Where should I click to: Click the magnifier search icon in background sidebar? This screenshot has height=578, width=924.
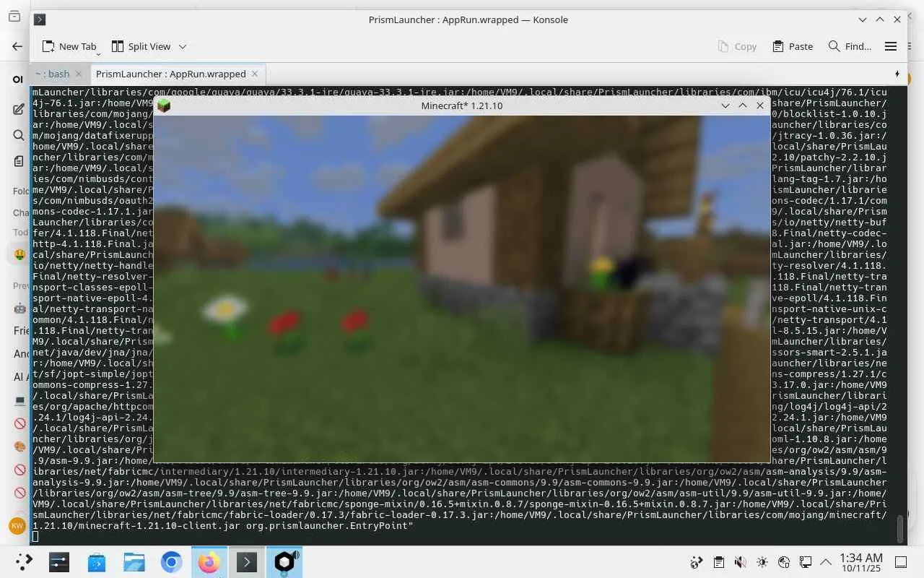tap(19, 135)
